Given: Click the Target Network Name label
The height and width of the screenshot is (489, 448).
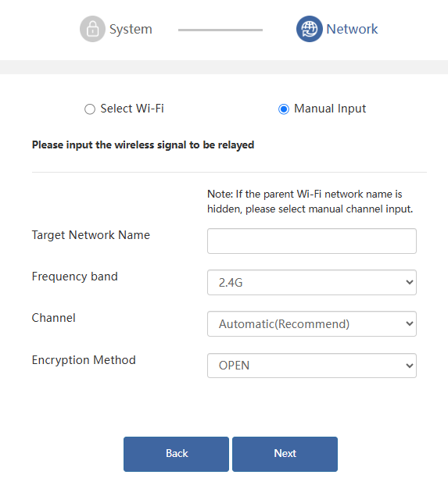Looking at the screenshot, I should [91, 235].
